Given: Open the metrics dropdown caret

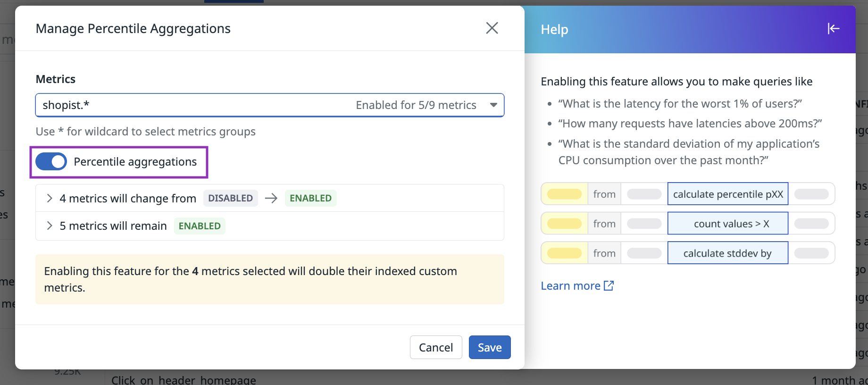Looking at the screenshot, I should [x=493, y=105].
